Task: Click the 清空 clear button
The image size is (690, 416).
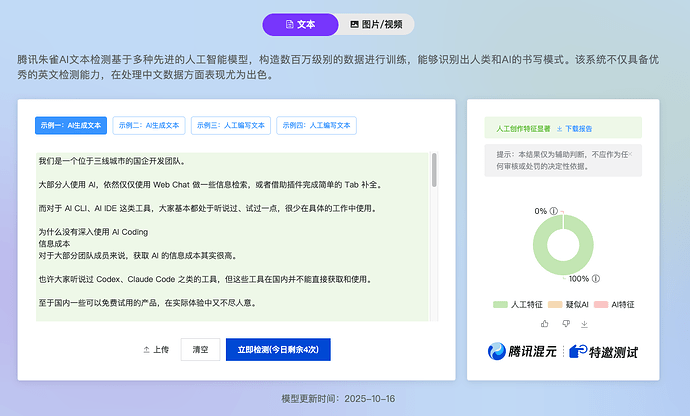Action: click(200, 350)
